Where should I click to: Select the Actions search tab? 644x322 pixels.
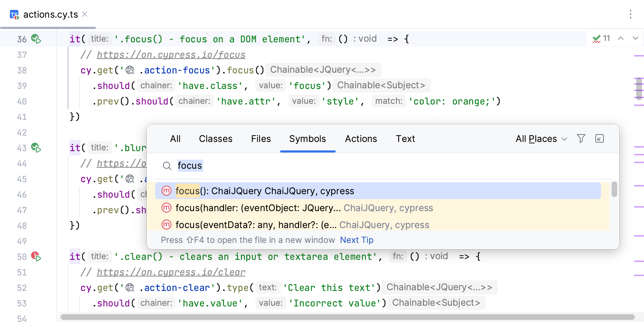pos(361,139)
